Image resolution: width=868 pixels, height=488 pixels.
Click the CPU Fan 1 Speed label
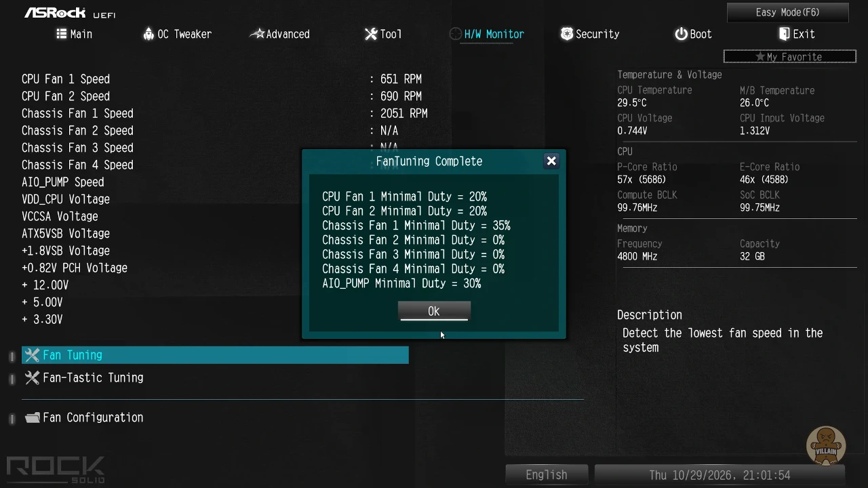[x=66, y=79]
